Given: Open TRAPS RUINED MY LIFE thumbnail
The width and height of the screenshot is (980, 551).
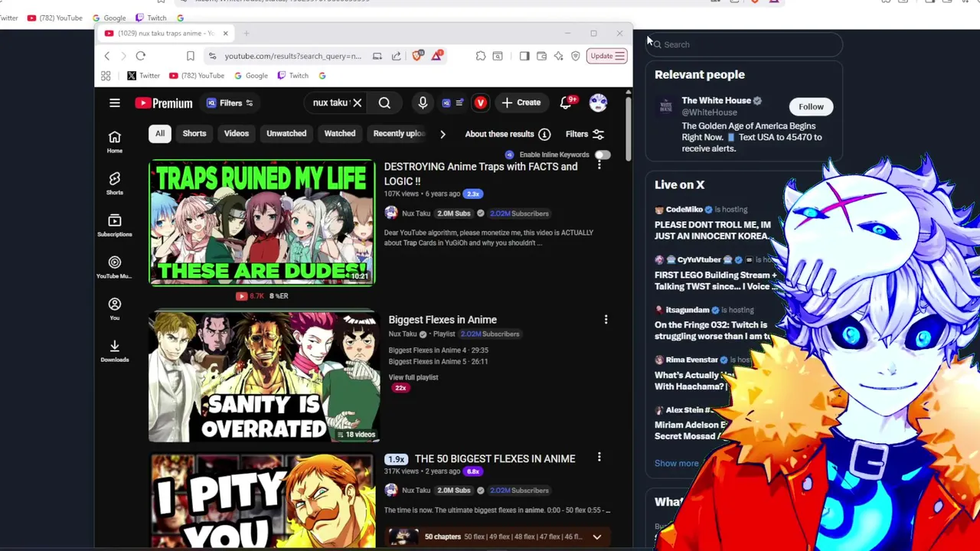Looking at the screenshot, I should point(262,223).
